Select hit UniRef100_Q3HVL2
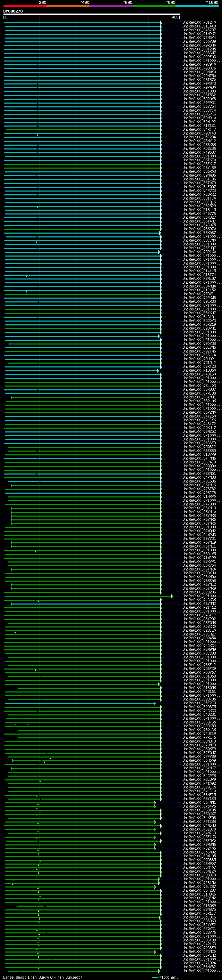The width and height of the screenshot is (222, 980). point(199,141)
